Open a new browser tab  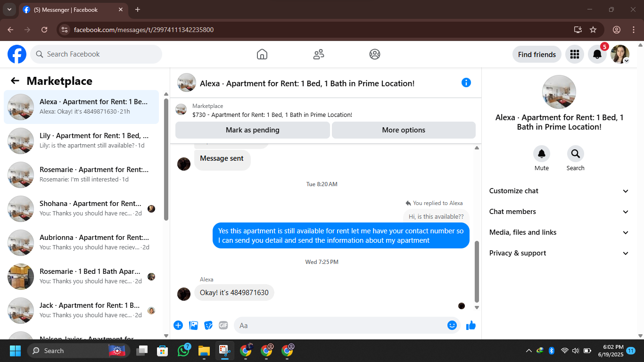tap(138, 9)
